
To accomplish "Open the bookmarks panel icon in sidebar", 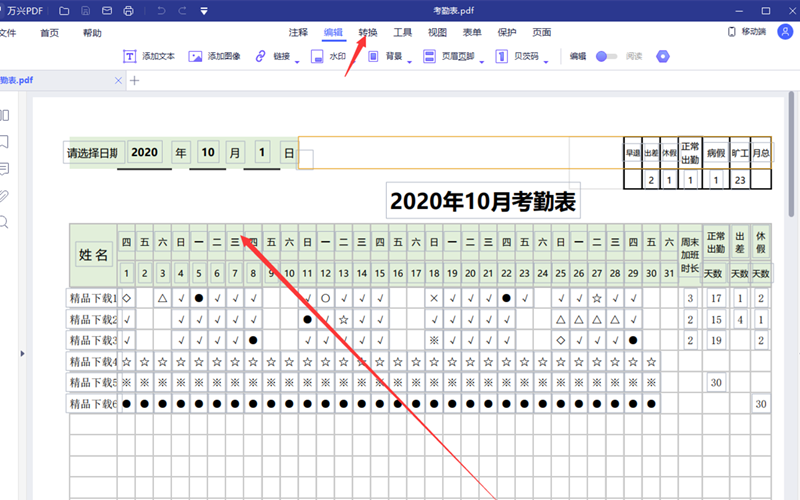I will click(x=5, y=142).
